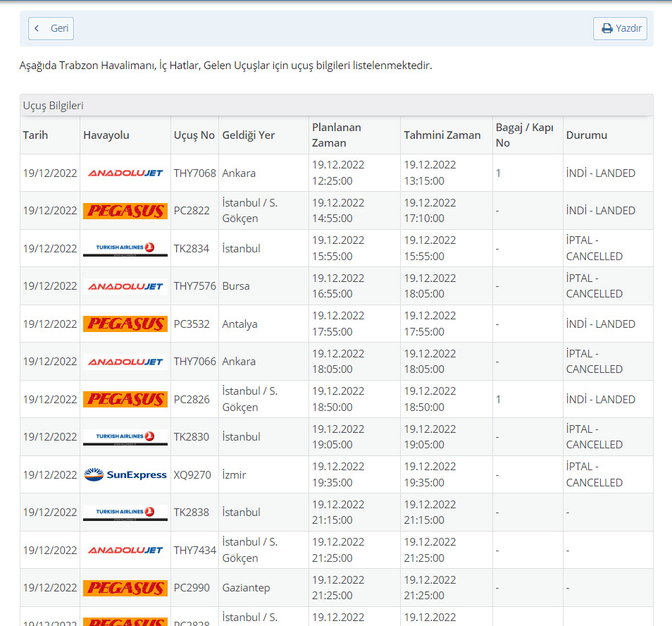Click AnadoluJet logo for flight THY7068
This screenshot has width=672, height=626.
[x=125, y=173]
